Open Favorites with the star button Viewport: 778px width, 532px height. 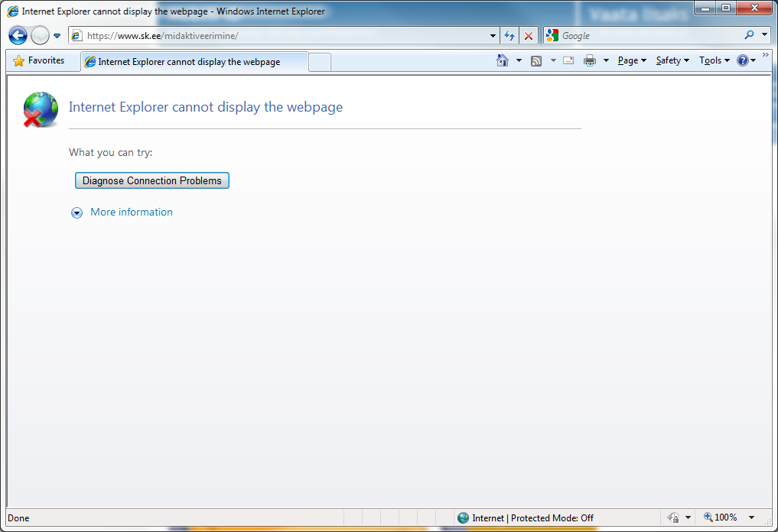pos(39,60)
